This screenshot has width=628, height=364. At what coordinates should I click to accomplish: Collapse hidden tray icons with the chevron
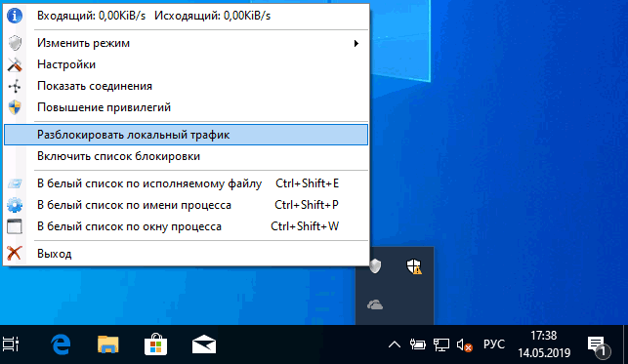395,344
